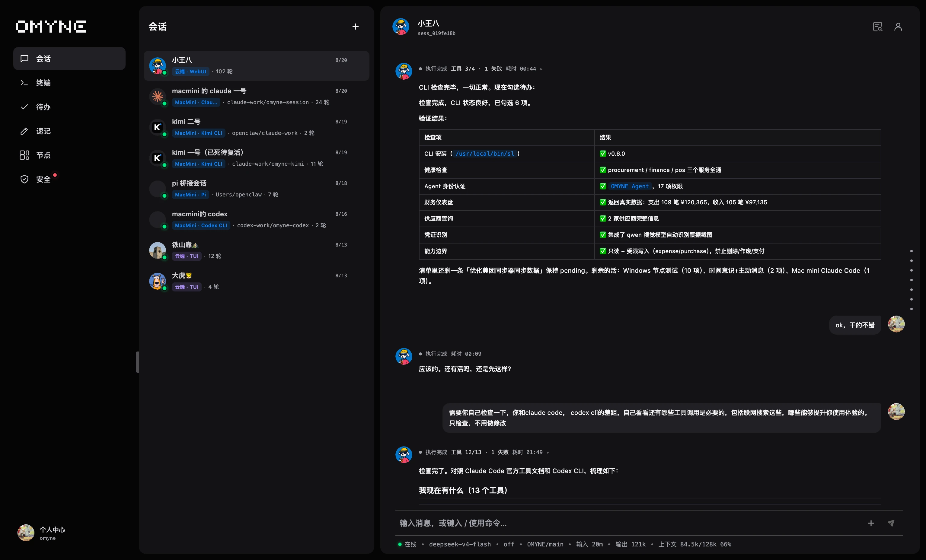Open the 会话 sidebar section

point(69,59)
